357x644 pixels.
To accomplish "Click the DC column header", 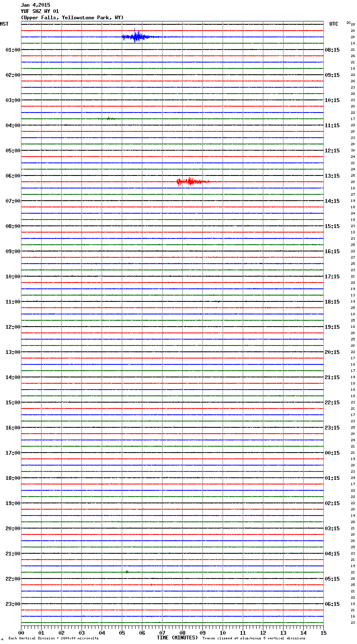I will click(x=349, y=23).
